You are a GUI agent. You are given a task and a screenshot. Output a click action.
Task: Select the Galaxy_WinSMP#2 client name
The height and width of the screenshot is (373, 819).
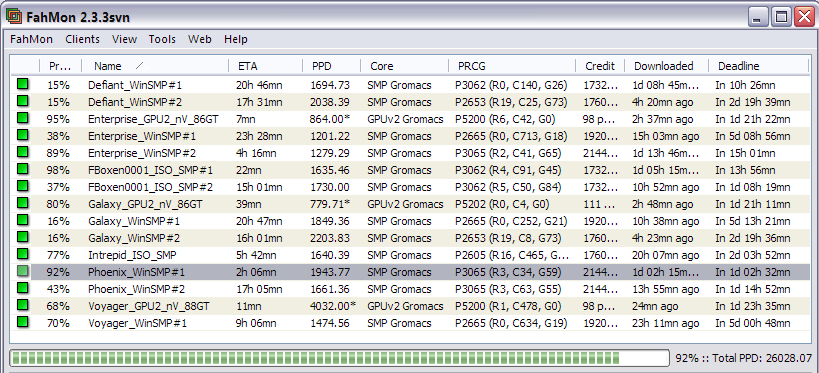coord(134,238)
